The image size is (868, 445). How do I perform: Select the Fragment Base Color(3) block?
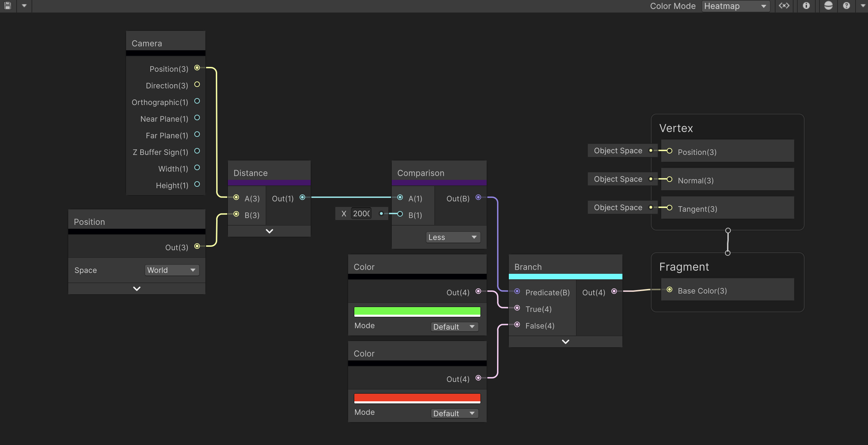click(727, 290)
